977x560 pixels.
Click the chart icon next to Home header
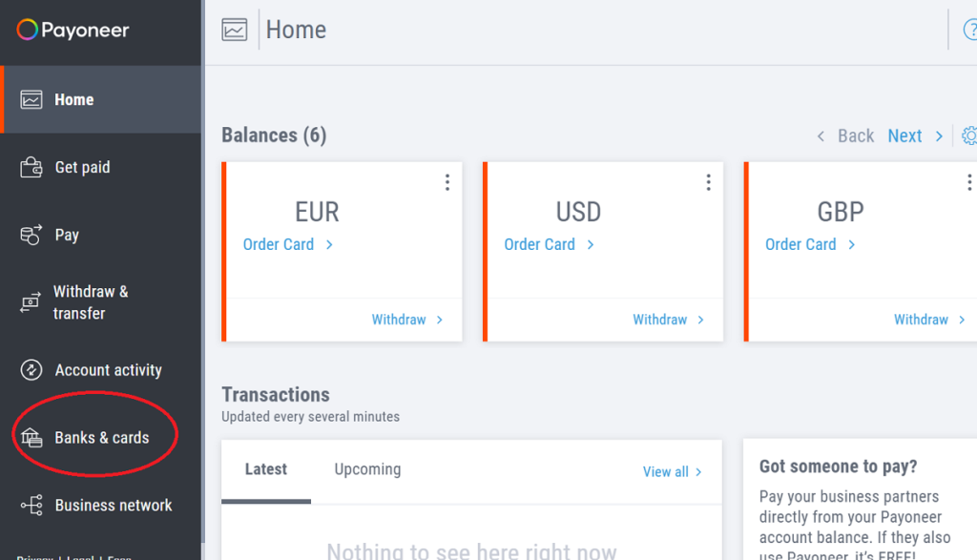click(232, 30)
